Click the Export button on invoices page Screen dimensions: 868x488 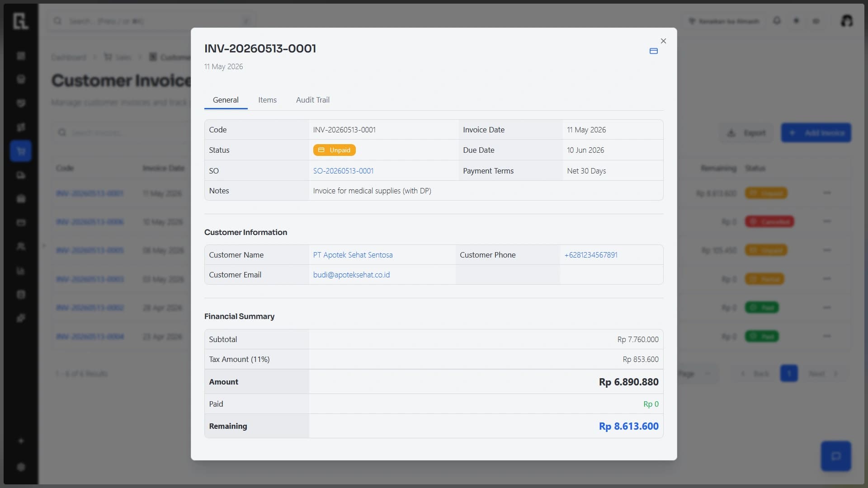(746, 133)
